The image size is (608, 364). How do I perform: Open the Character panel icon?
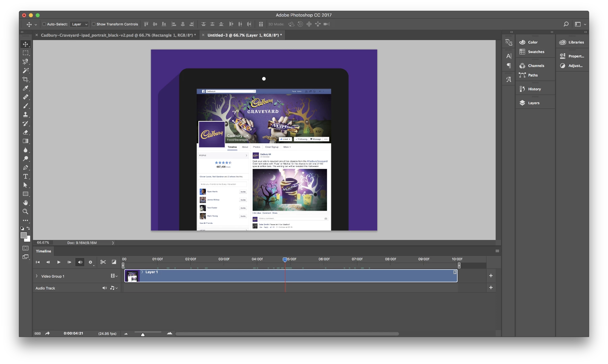pyautogui.click(x=509, y=56)
